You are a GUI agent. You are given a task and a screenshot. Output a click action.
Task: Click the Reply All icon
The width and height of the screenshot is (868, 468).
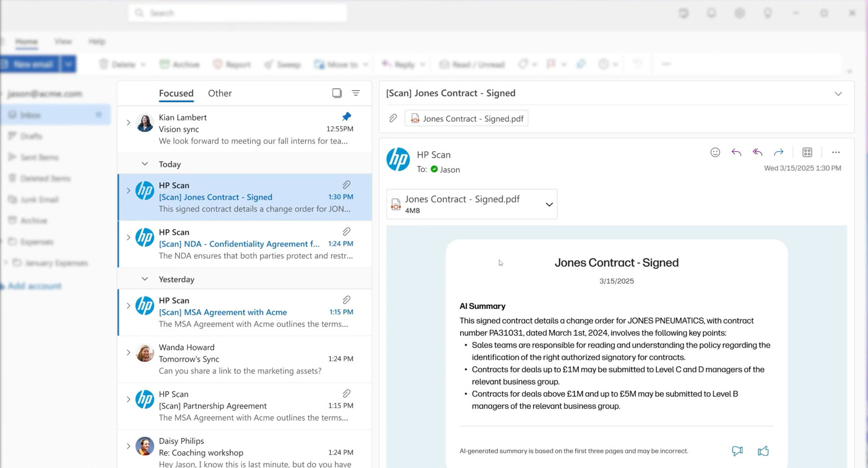757,153
